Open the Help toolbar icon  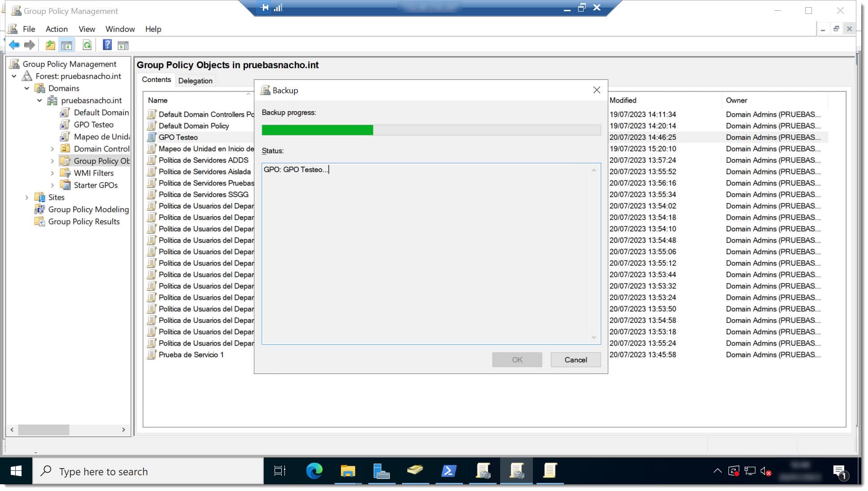(x=107, y=45)
